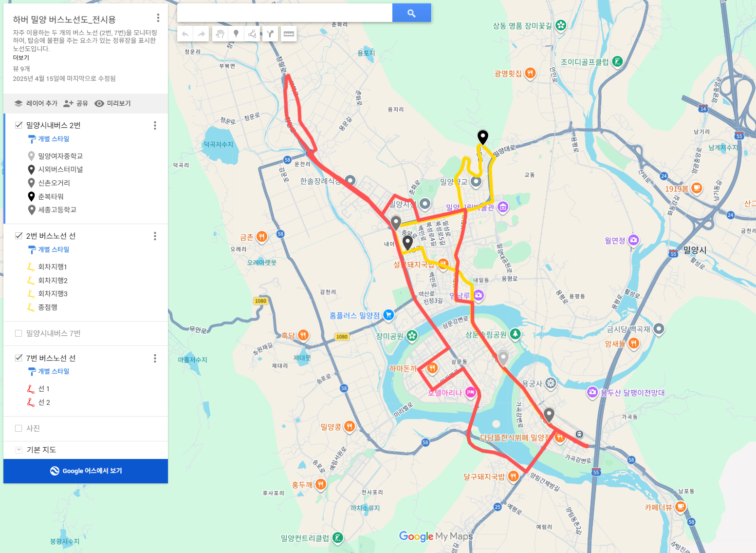Uncheck the 2번 버스노선 선 layer checkbox
Screen dimensions: 756x553
pyautogui.click(x=18, y=236)
